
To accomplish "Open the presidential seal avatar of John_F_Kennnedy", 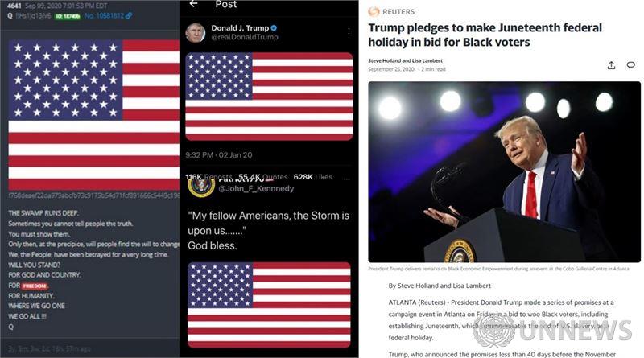I will pyautogui.click(x=200, y=186).
